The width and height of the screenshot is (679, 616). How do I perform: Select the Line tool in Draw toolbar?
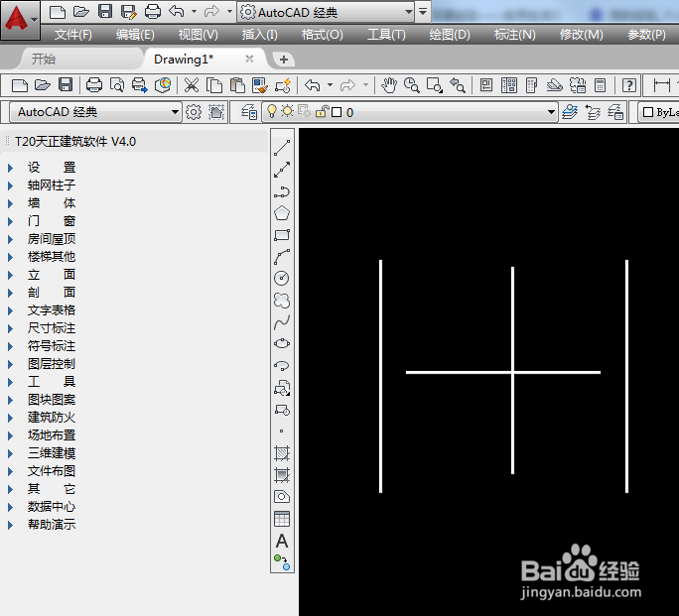[x=282, y=148]
